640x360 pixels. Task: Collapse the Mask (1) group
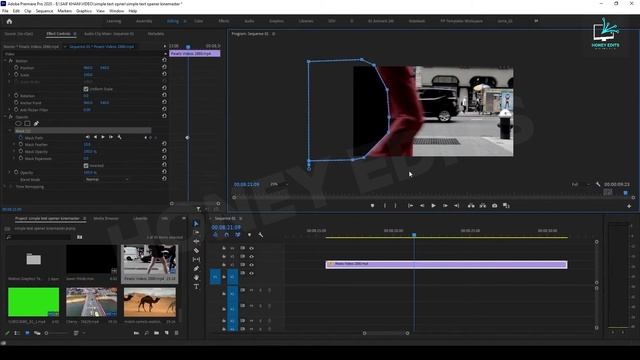10,131
